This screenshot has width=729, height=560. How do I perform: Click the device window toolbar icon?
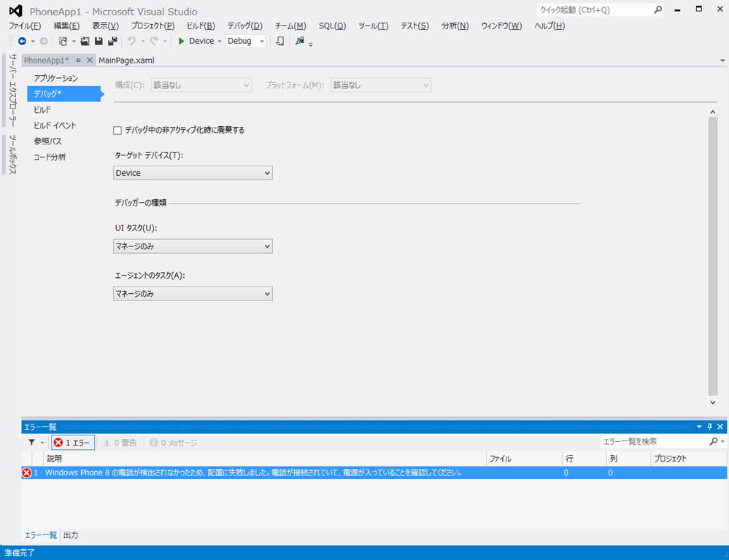280,42
